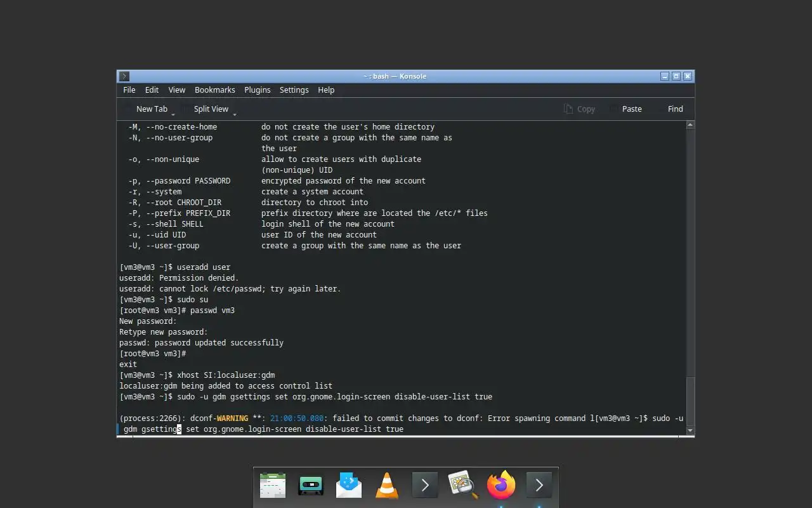The height and width of the screenshot is (508, 812).
Task: Open Firefox from the dock
Action: coord(501,486)
